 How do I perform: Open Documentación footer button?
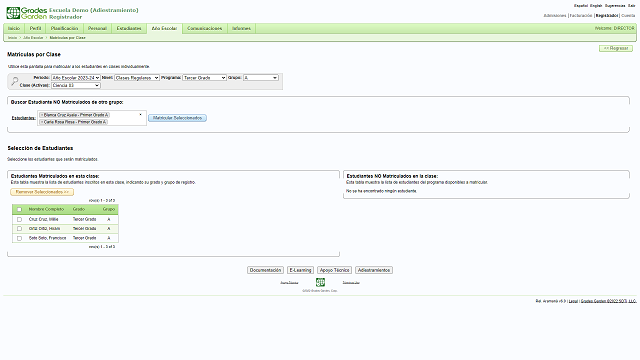(265, 270)
